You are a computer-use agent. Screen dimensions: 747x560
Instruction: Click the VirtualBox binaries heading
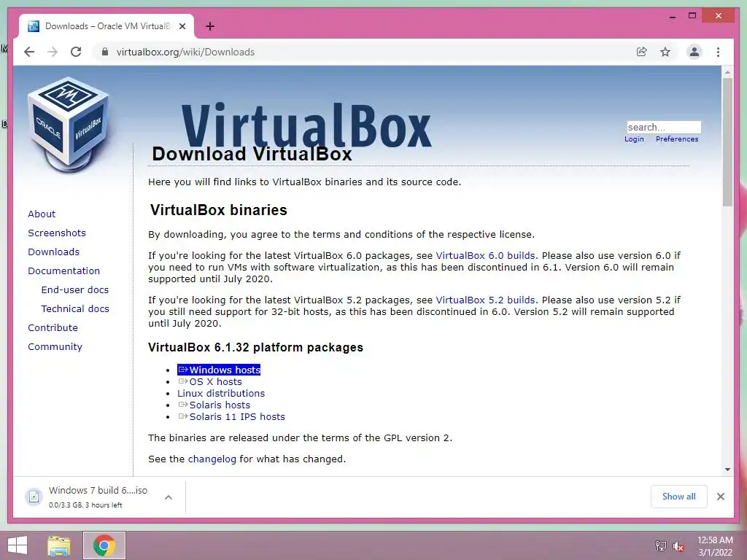(x=219, y=210)
